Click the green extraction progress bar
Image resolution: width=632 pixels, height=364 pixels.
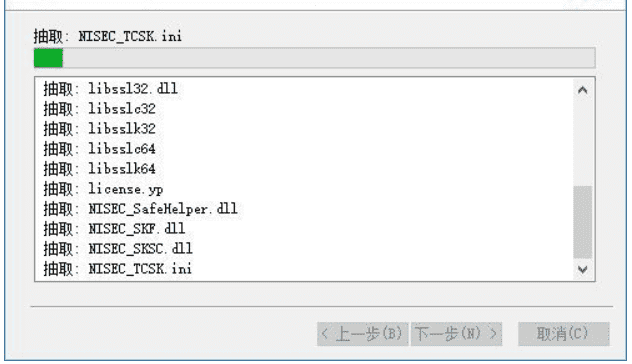coord(314,58)
